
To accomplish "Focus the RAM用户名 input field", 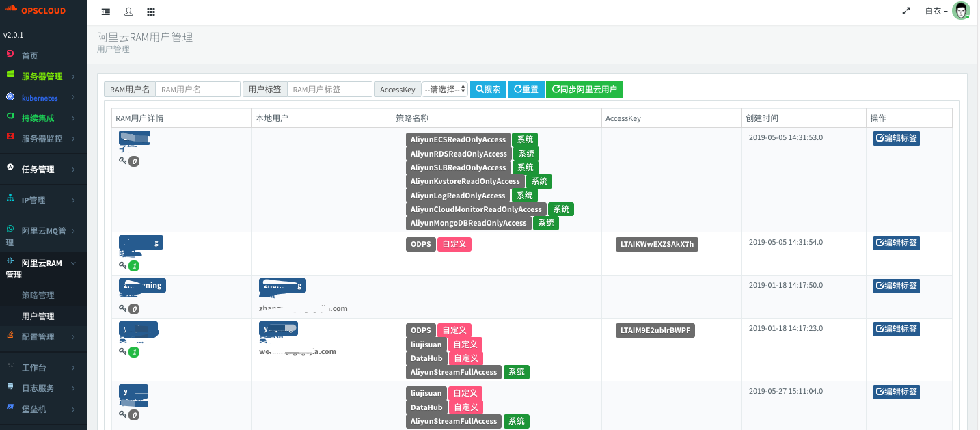I will pyautogui.click(x=198, y=90).
